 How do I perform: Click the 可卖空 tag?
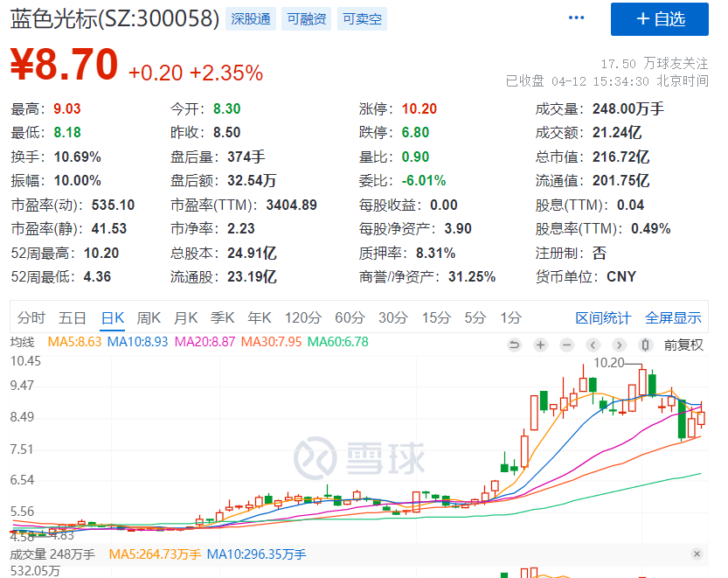[362, 19]
